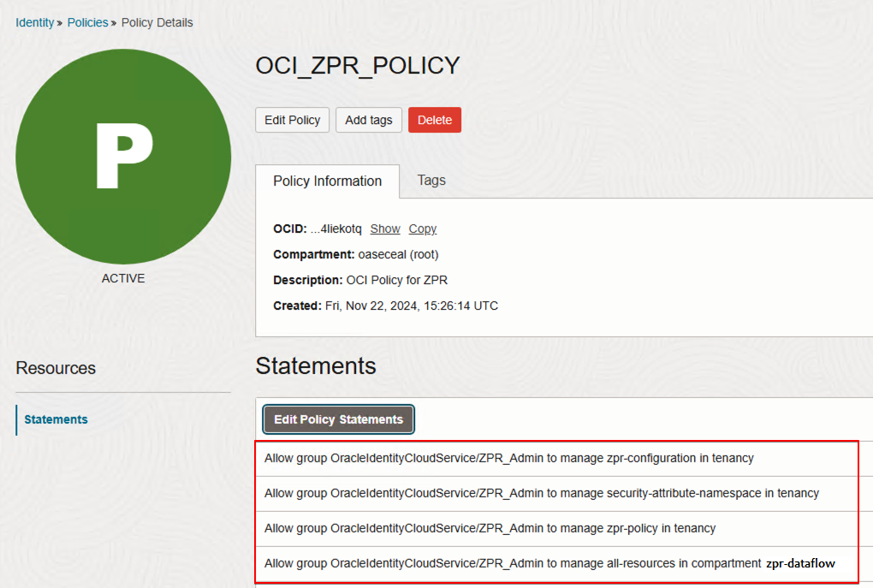Switch to the Tags tab
The height and width of the screenshot is (588, 873).
point(431,181)
